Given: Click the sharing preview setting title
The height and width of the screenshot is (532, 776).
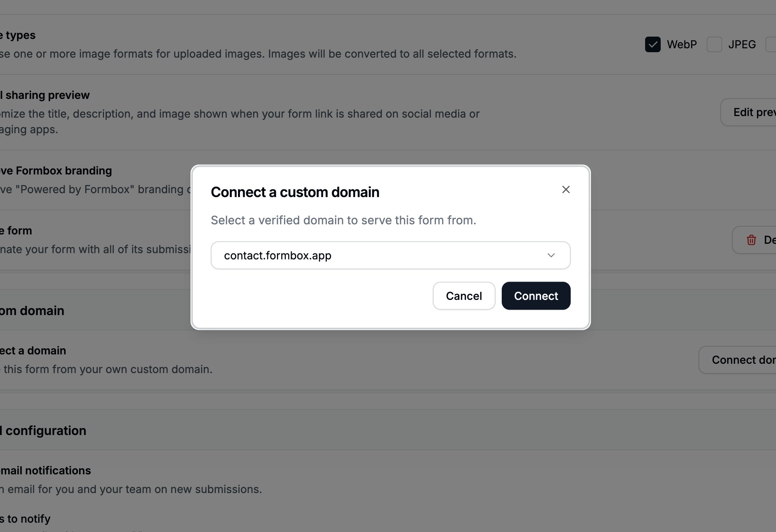Looking at the screenshot, I should 45,95.
